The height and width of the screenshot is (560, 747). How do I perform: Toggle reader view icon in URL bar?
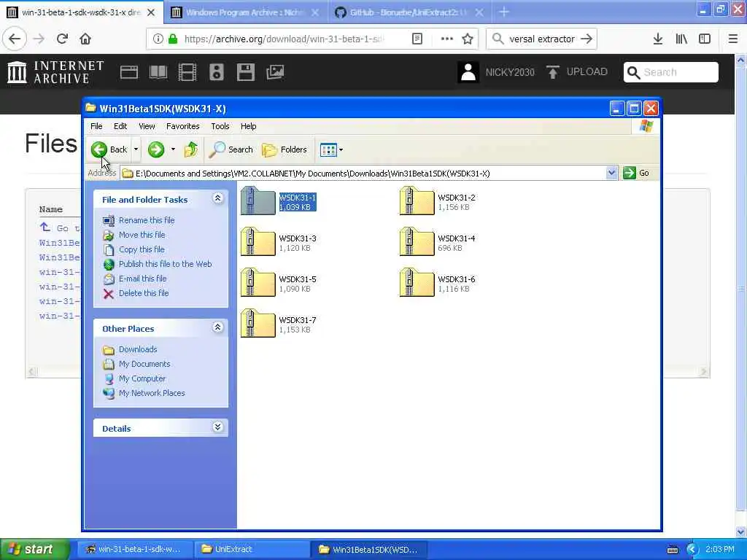point(417,39)
